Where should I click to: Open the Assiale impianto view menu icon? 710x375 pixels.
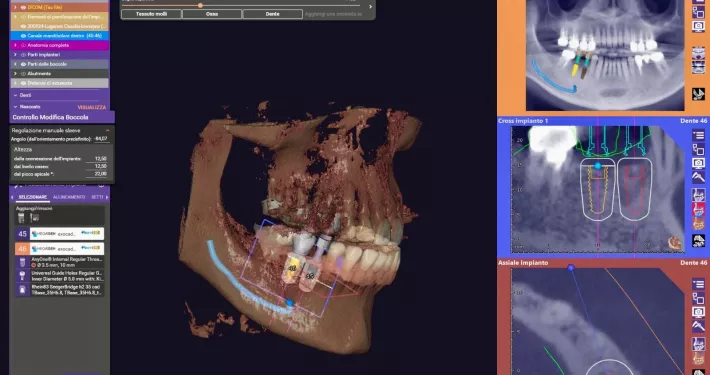[x=698, y=284]
